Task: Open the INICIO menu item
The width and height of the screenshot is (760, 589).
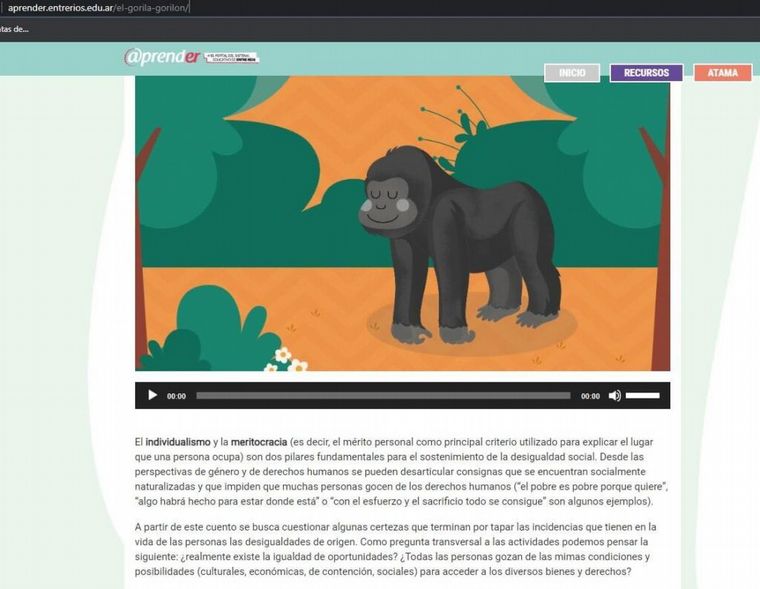Action: [x=572, y=73]
